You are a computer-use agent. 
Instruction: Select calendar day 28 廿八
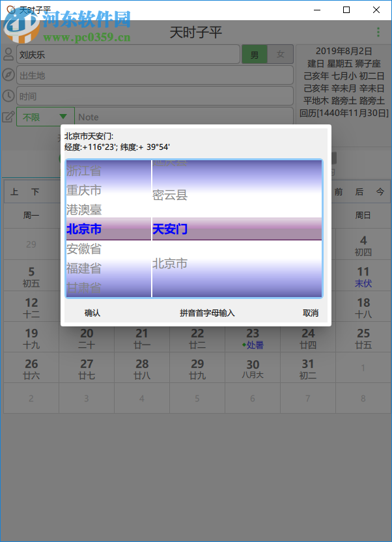142,368
